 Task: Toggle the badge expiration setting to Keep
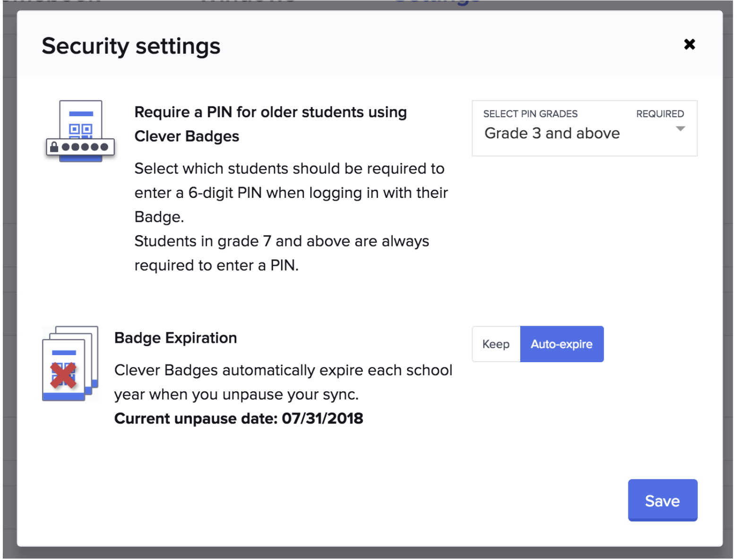click(495, 344)
